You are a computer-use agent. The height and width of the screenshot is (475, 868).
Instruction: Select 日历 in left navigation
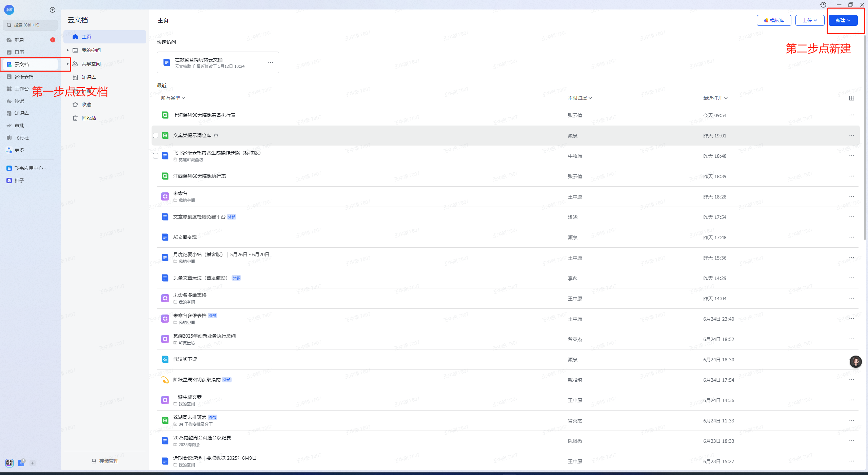click(x=19, y=52)
